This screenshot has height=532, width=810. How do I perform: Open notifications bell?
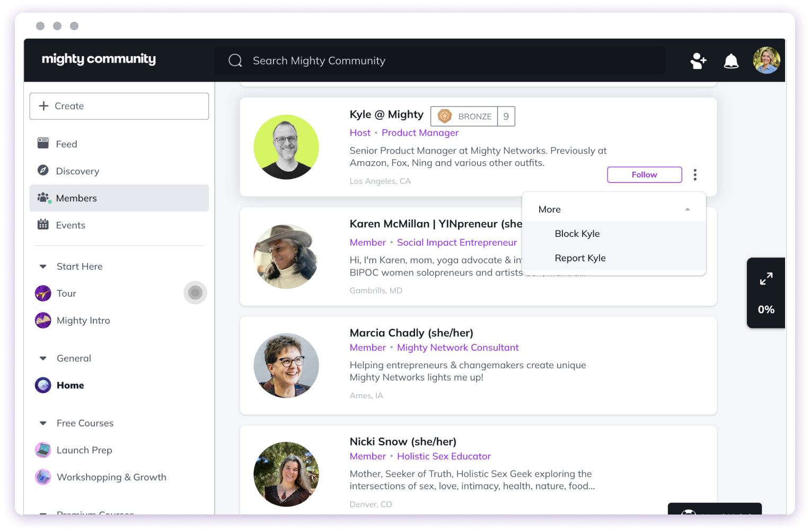[731, 61]
